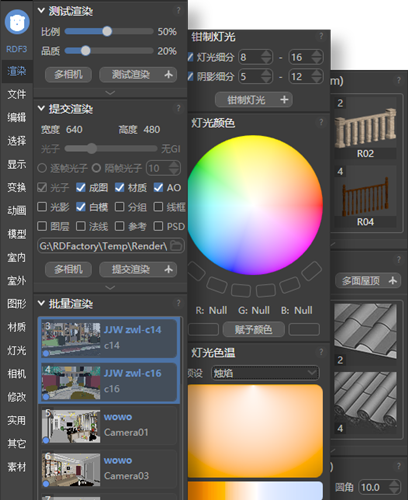This screenshot has height=500, width=408.
Task: Click 多相机 button in 提交渲染
Action: click(x=68, y=269)
